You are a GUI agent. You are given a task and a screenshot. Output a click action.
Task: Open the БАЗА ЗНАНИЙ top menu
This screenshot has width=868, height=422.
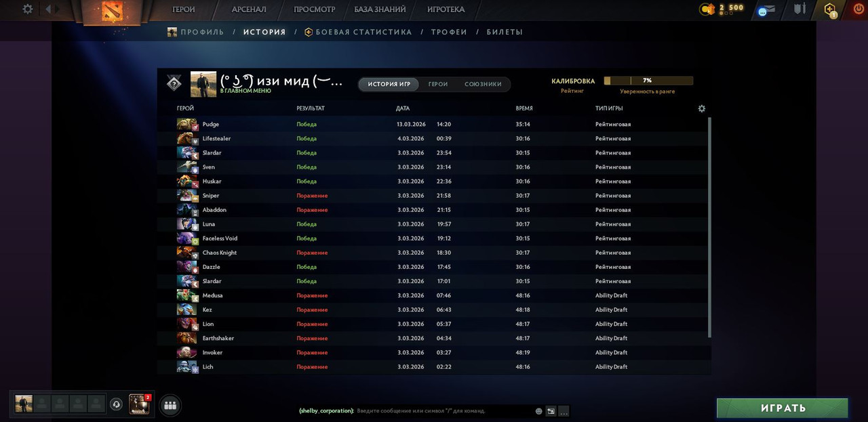coord(380,9)
